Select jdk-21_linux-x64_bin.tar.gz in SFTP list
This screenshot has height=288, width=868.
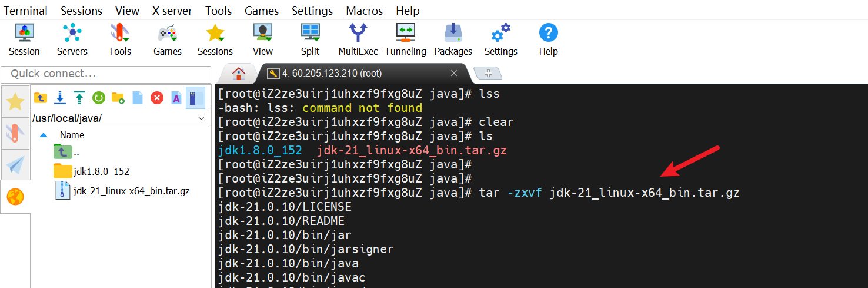point(122,191)
